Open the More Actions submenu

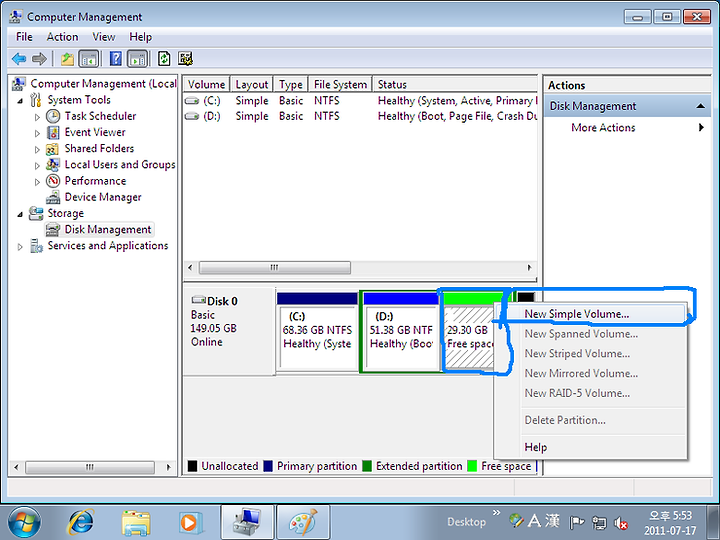pyautogui.click(x=603, y=128)
